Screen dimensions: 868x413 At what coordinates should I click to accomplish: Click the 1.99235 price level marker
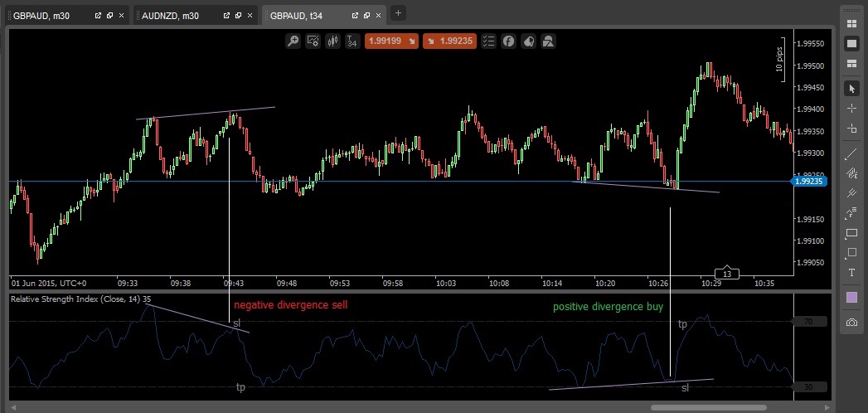(810, 181)
